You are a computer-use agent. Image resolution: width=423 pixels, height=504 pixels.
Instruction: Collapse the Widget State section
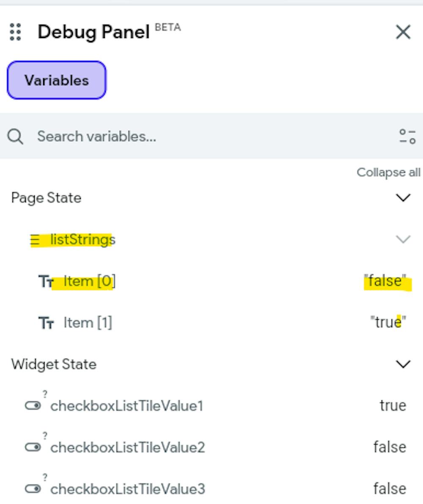point(403,364)
